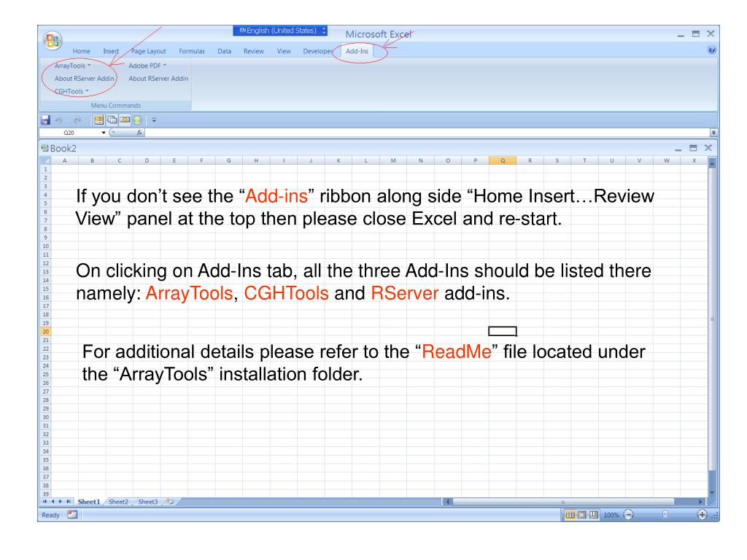Select column A header
Screen dimensions: 747x560
[x=65, y=160]
